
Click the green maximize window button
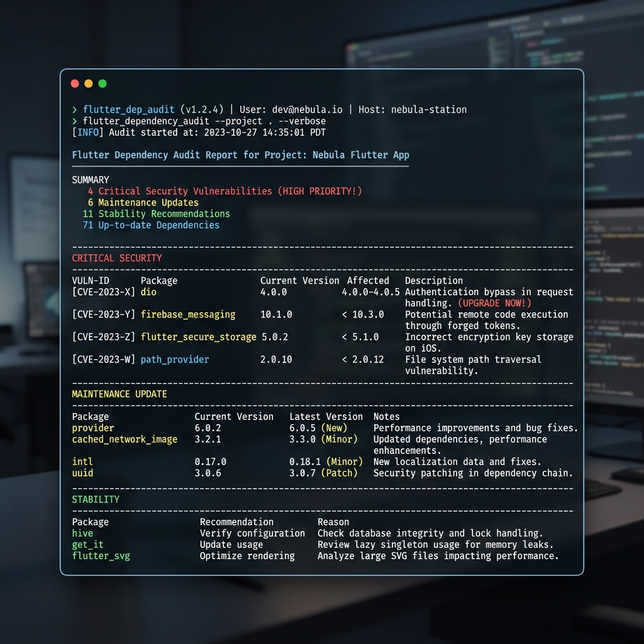[103, 84]
